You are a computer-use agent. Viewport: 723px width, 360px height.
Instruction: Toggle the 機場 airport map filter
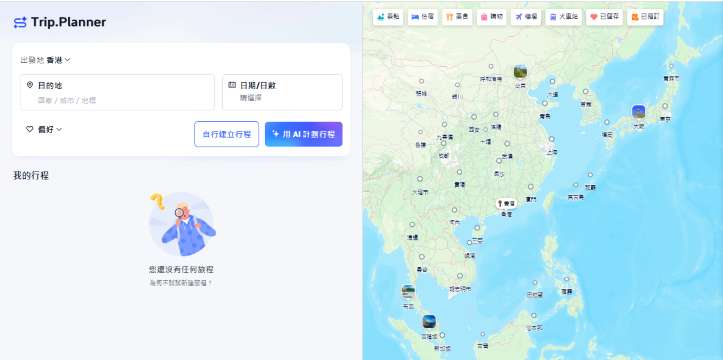pyautogui.click(x=526, y=17)
